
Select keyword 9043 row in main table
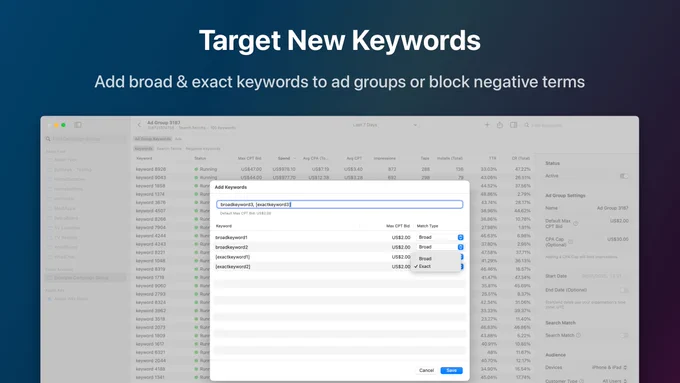click(333, 177)
